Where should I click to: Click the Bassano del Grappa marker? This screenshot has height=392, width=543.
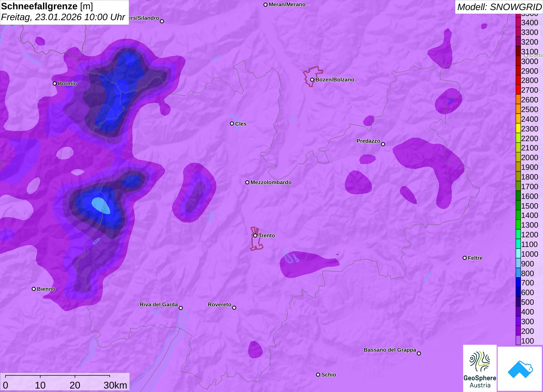click(419, 353)
